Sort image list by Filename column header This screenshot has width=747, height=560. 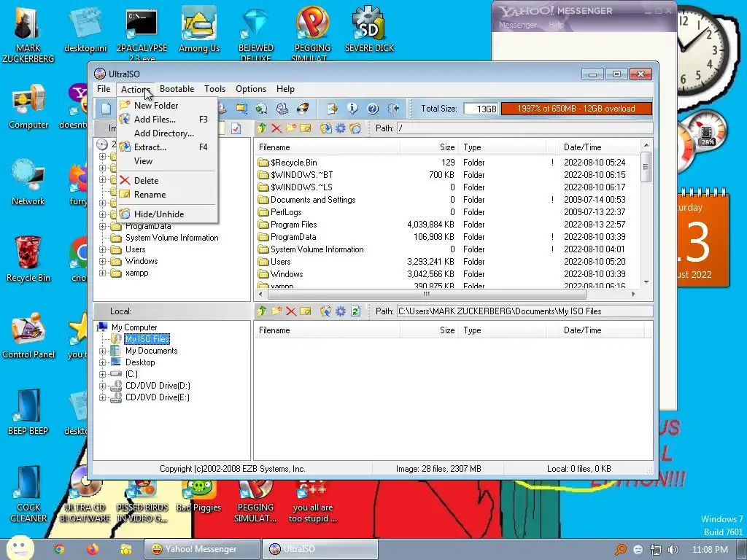point(327,147)
